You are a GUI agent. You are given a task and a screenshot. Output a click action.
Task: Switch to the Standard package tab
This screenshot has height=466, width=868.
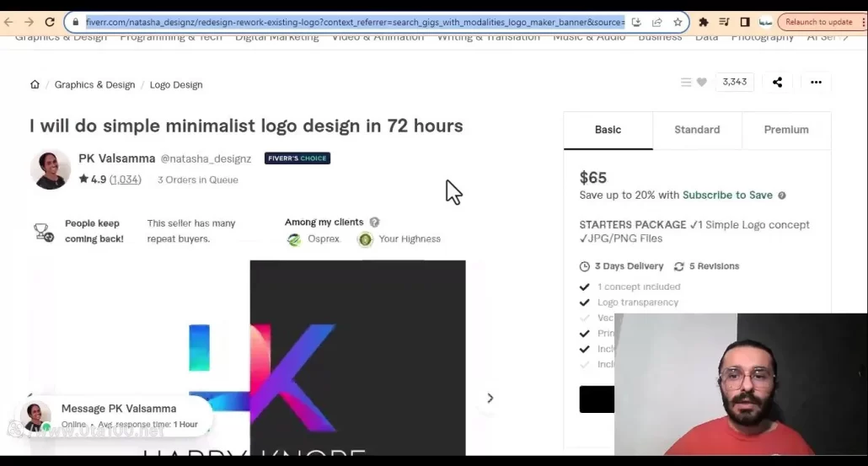[x=697, y=130]
